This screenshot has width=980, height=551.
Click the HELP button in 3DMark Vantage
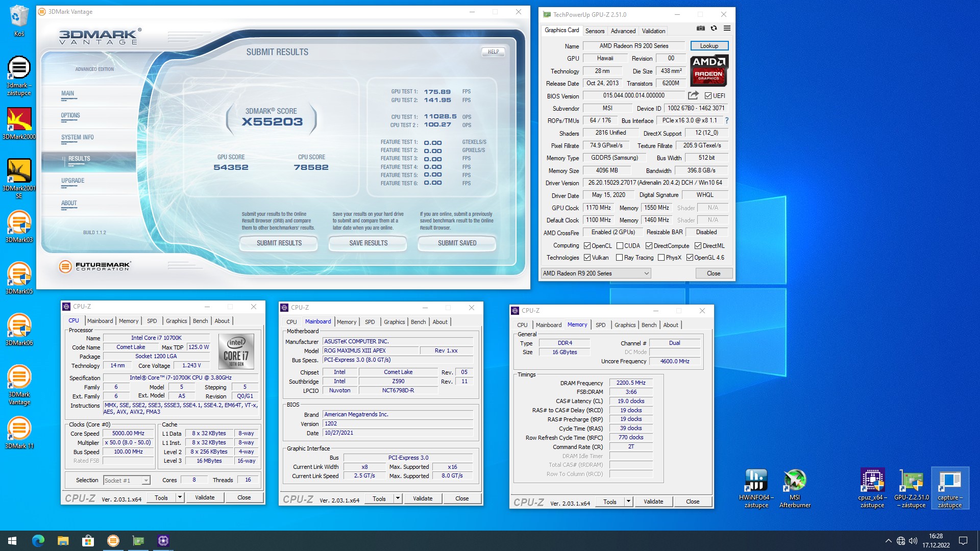[493, 52]
